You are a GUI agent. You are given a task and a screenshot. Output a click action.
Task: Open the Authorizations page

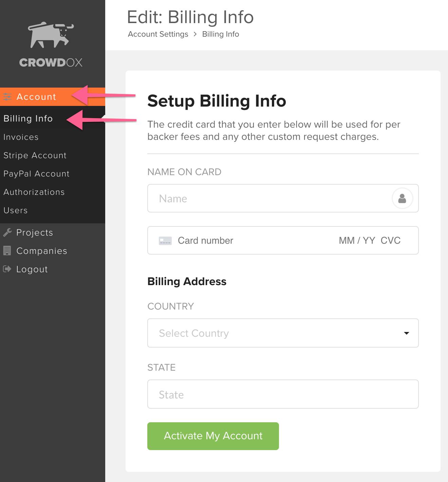pyautogui.click(x=34, y=192)
